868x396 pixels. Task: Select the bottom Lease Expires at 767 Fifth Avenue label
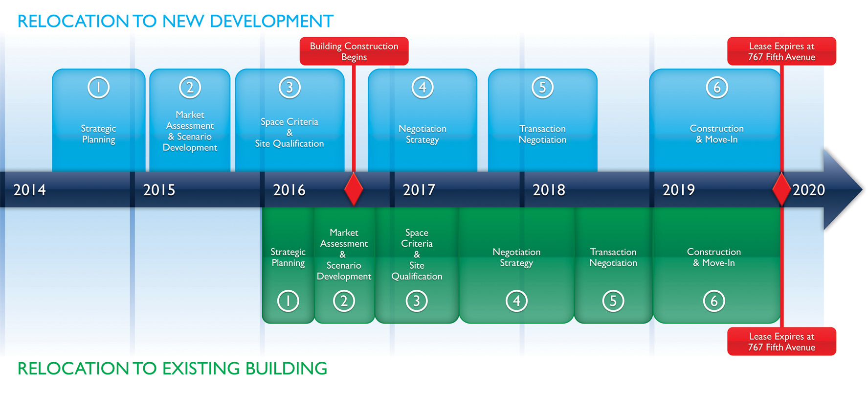[x=781, y=342]
